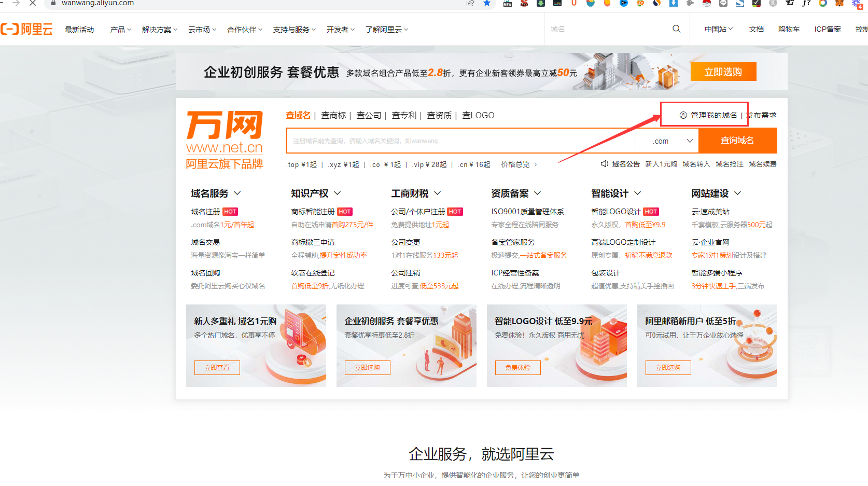Open the 云·速成美站 link
The height and width of the screenshot is (486, 868).
710,212
